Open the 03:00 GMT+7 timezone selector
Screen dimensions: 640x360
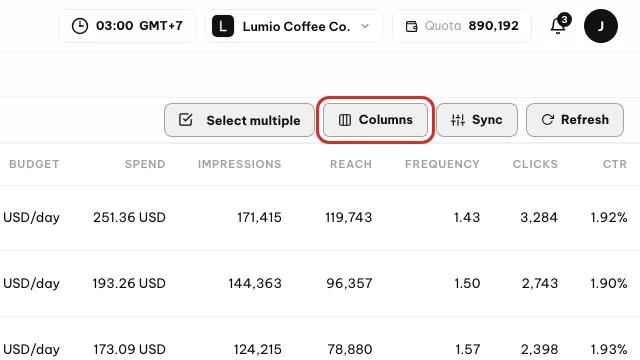[x=127, y=26]
